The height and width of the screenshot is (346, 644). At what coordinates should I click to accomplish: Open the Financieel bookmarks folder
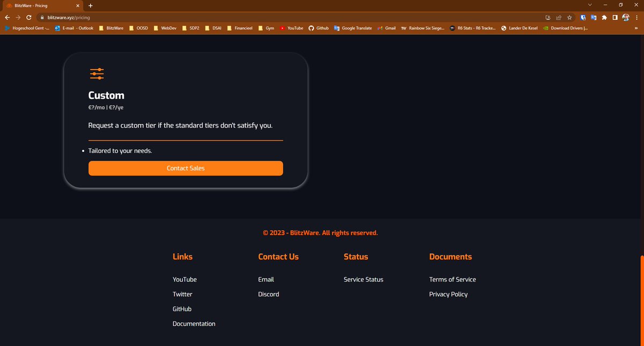coord(240,28)
